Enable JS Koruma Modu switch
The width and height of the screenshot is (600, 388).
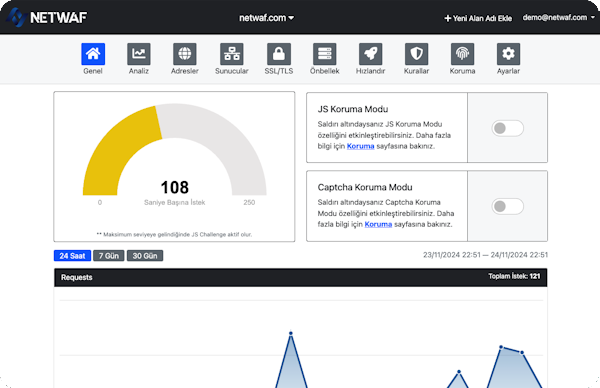click(507, 128)
